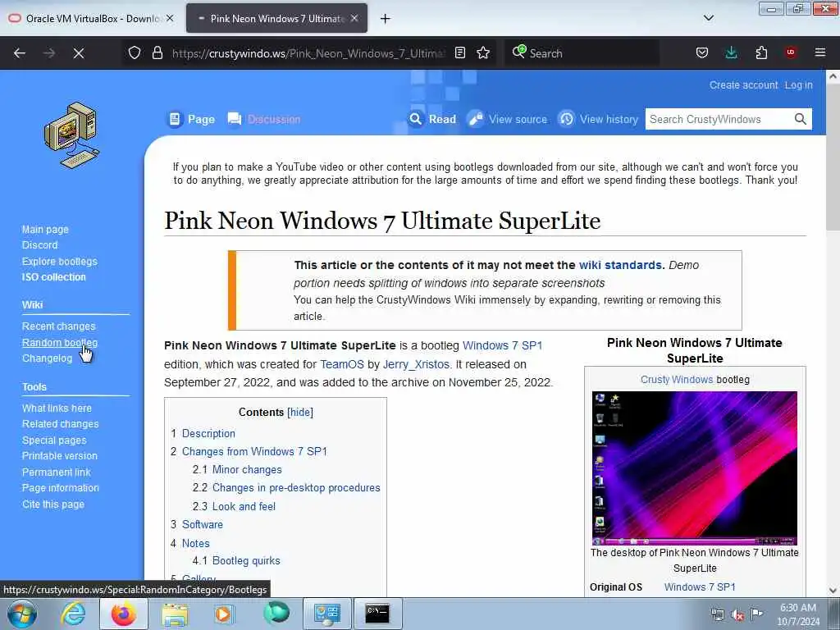Open the View source tab
The image size is (840, 630).
click(508, 119)
